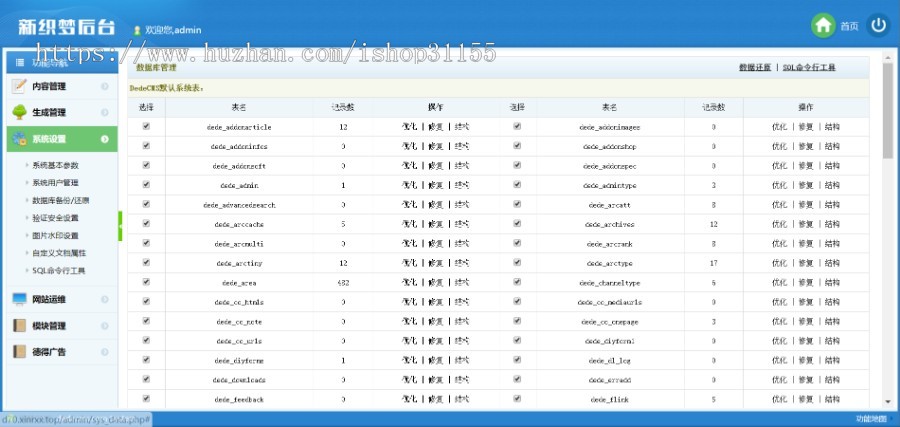900x427 pixels.
Task: Uncheck the dede_addonimages checkbox
Action: [517, 126]
